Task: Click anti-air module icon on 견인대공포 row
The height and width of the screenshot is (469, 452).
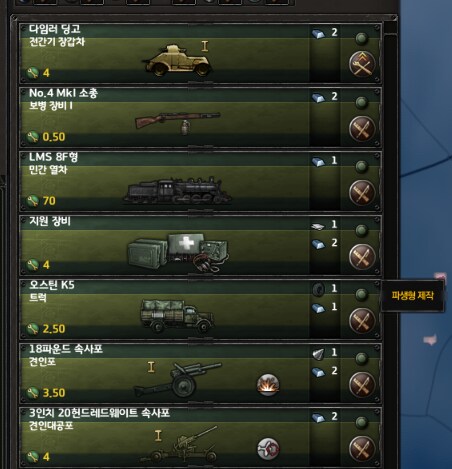Action: tap(268, 449)
